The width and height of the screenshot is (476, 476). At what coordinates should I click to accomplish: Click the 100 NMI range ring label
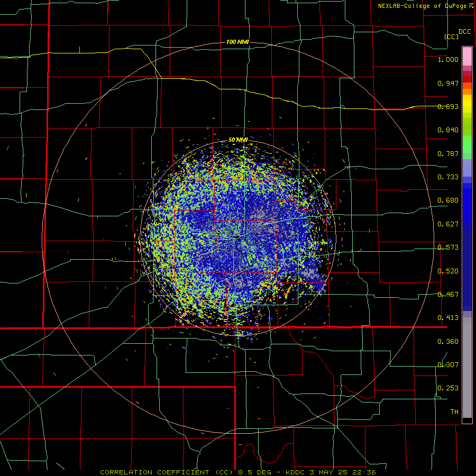click(237, 42)
